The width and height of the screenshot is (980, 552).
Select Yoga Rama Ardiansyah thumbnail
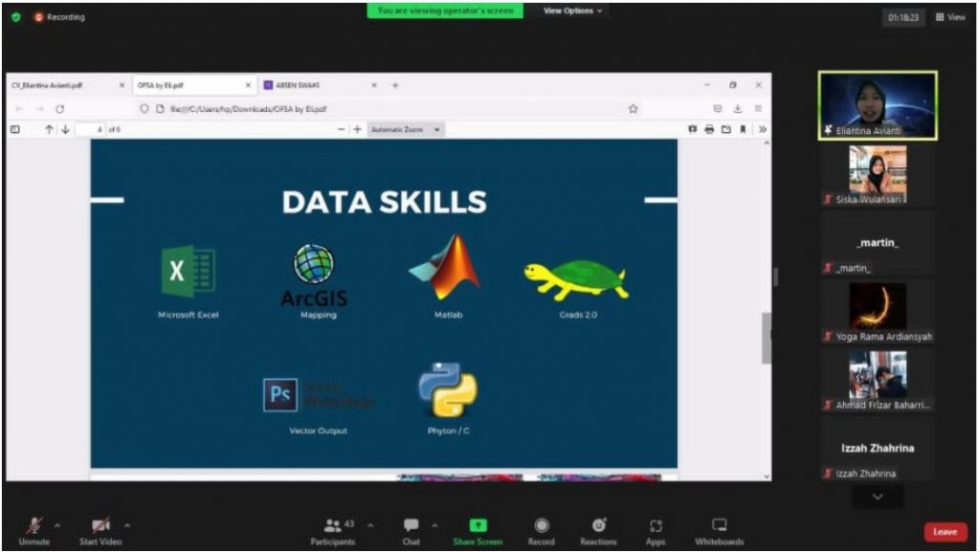(878, 312)
